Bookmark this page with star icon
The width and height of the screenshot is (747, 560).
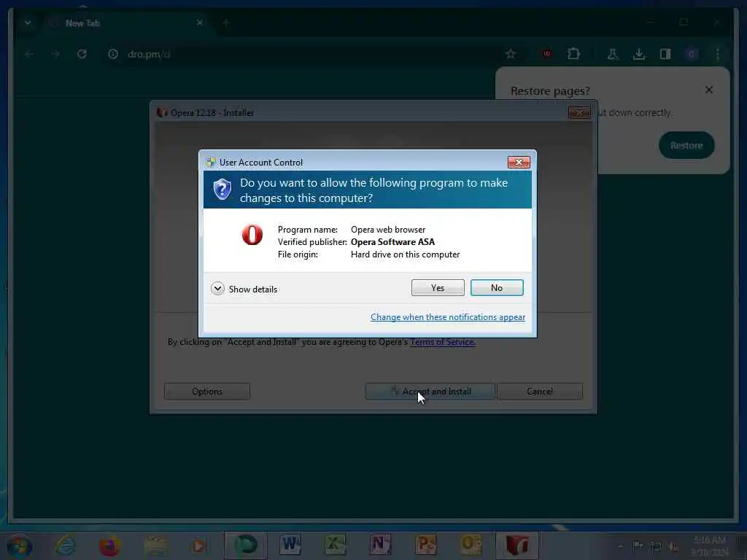click(511, 54)
